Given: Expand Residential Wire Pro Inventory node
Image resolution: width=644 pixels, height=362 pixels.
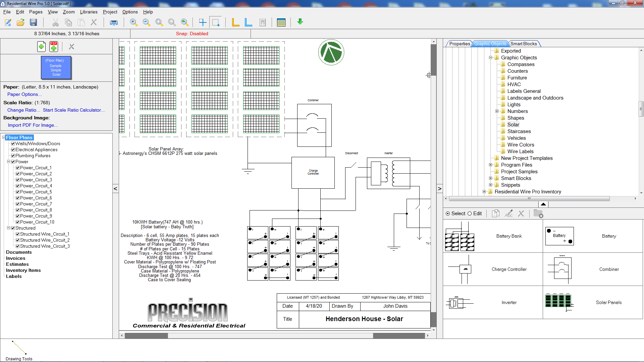Looking at the screenshot, I should coord(484,192).
